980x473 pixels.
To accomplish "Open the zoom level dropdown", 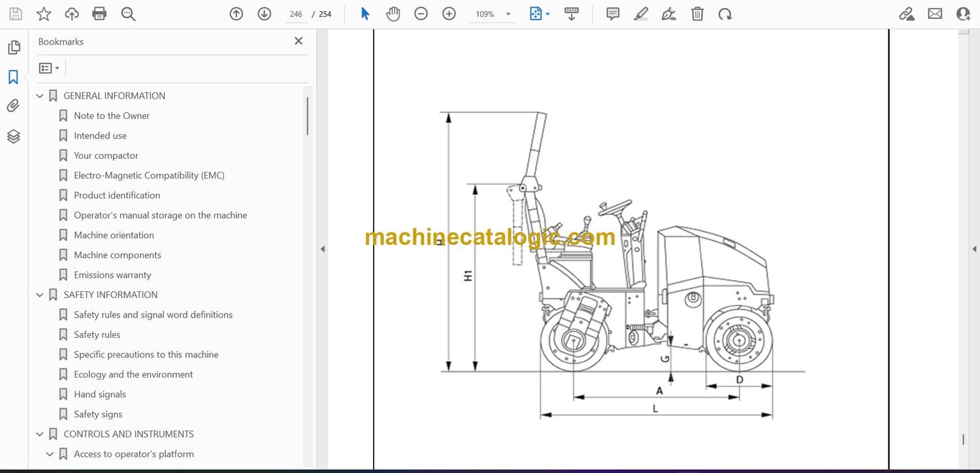I will click(508, 14).
